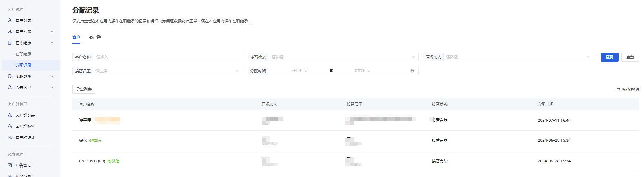Click customer name C9230917(C9)

tap(92, 161)
